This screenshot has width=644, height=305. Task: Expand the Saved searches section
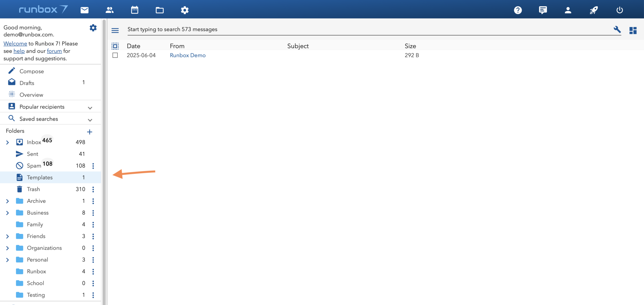[x=90, y=120]
